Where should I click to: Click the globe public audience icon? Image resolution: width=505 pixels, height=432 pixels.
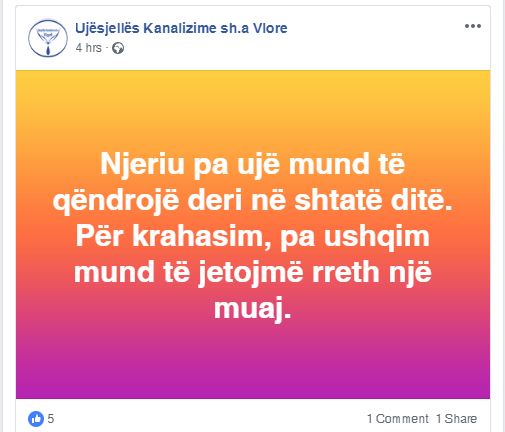(118, 48)
